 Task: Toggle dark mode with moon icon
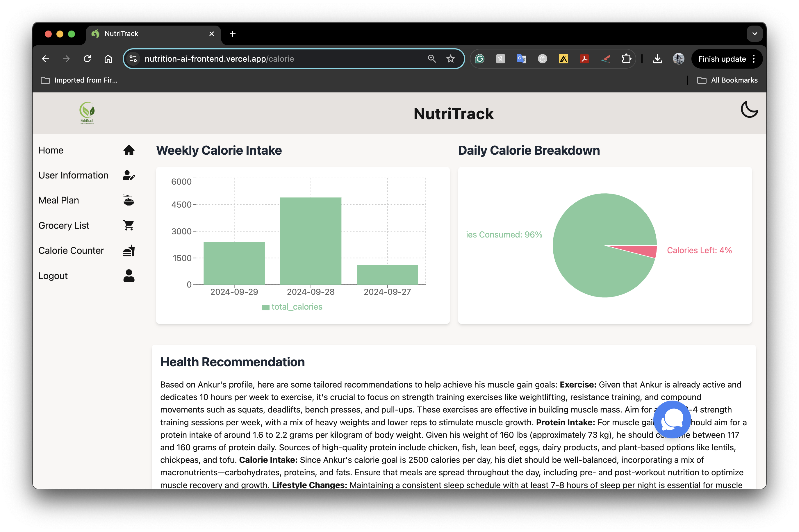749,110
